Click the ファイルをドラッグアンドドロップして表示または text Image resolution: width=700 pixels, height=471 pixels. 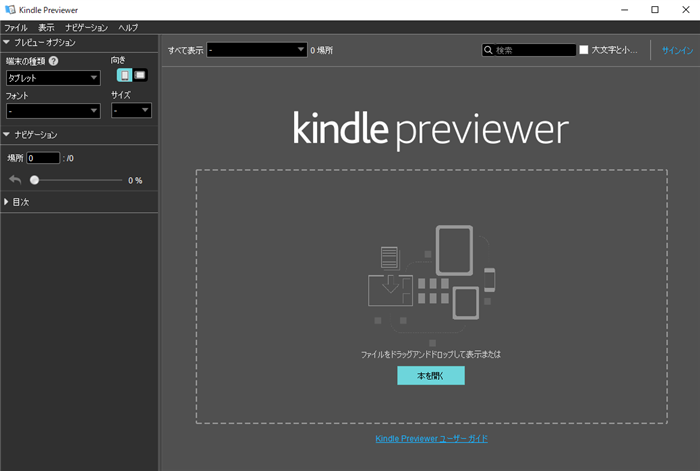coord(431,354)
